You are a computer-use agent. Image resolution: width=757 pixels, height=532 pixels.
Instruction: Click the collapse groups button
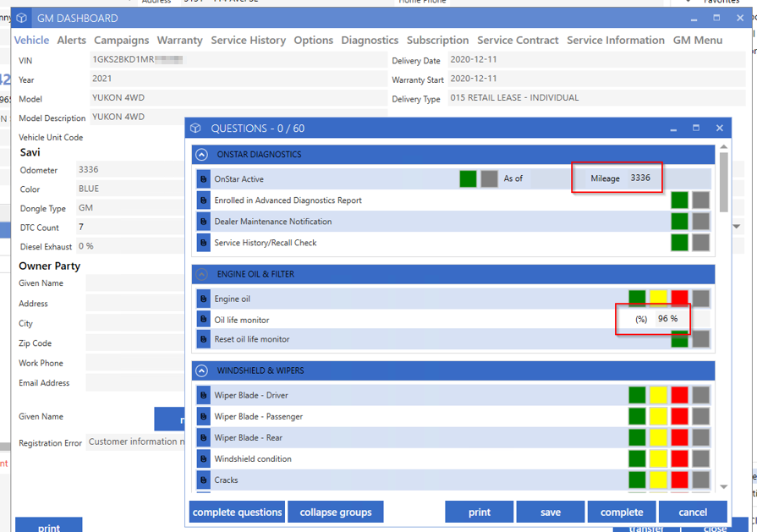(x=336, y=512)
